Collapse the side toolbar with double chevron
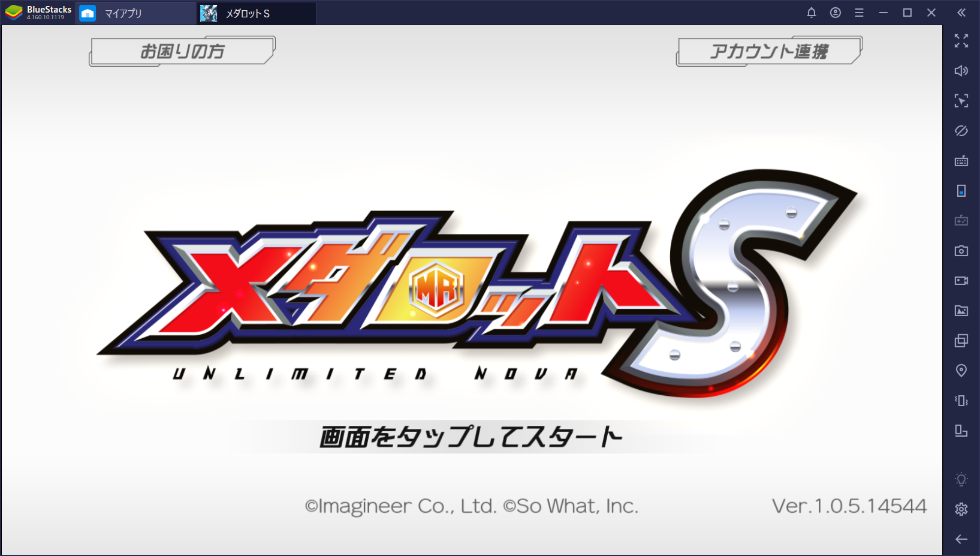980x556 pixels. [961, 13]
